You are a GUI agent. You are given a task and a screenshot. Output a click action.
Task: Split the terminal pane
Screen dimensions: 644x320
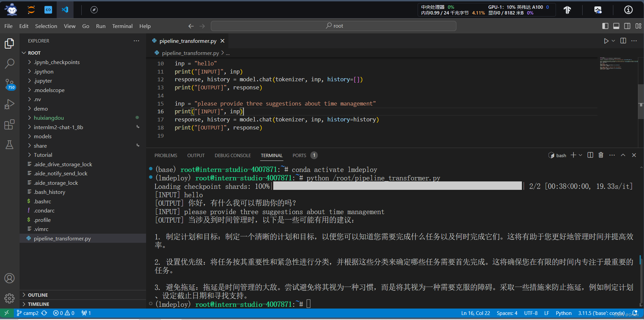(590, 155)
